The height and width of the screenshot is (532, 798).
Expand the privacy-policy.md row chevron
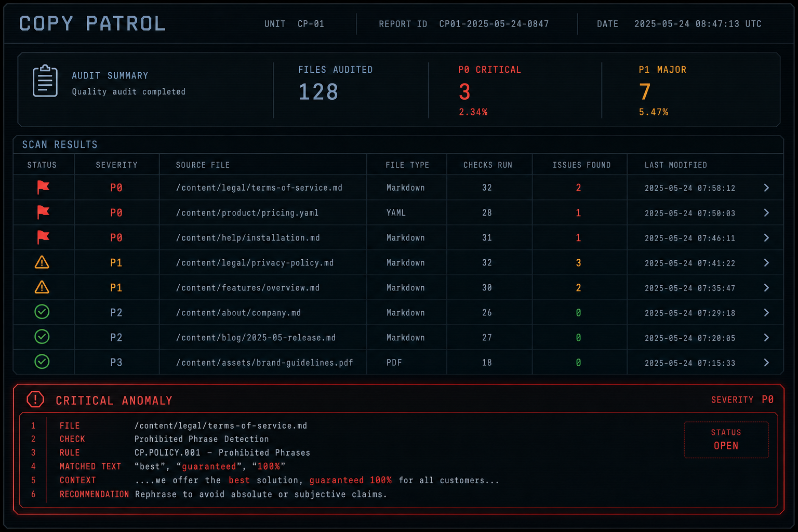[x=766, y=262]
